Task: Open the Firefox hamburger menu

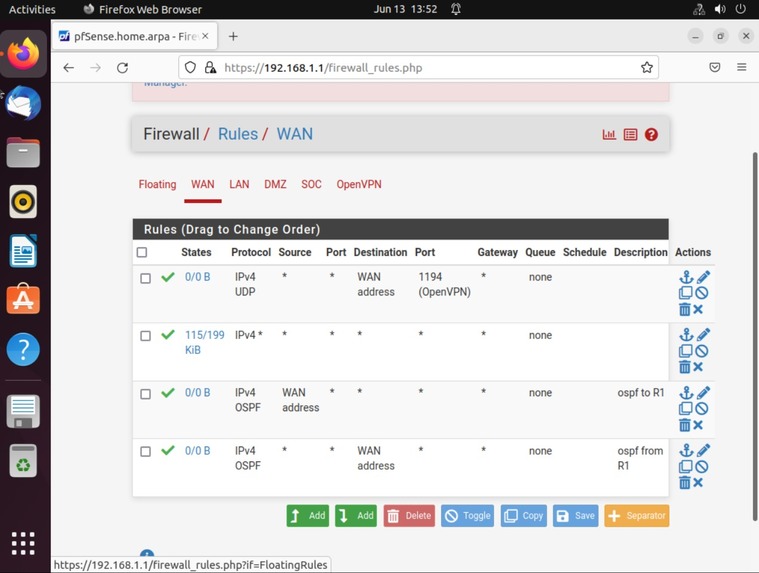Action: (x=742, y=67)
